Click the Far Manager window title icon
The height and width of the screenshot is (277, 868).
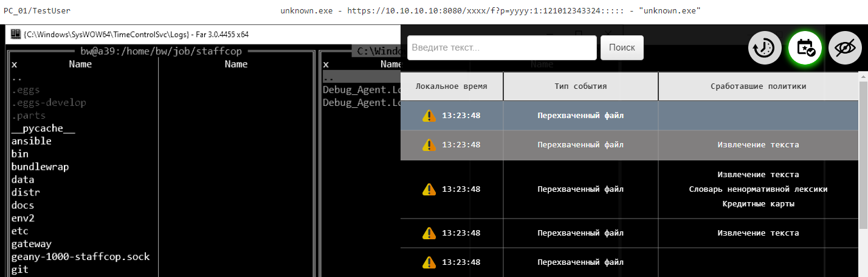coord(15,34)
